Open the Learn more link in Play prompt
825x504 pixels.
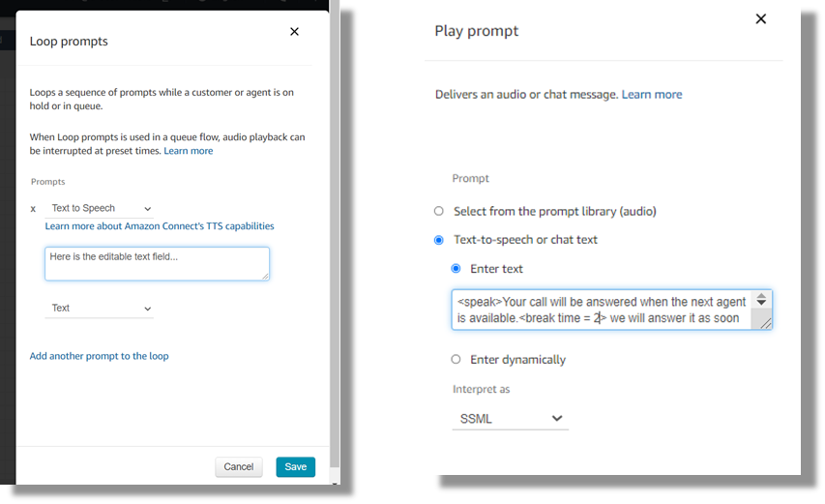pyautogui.click(x=652, y=95)
